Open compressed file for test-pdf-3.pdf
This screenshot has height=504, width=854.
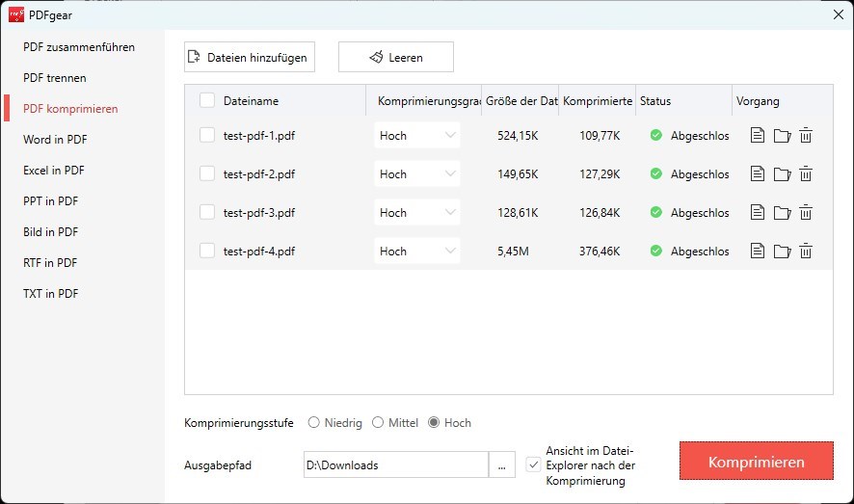click(757, 212)
